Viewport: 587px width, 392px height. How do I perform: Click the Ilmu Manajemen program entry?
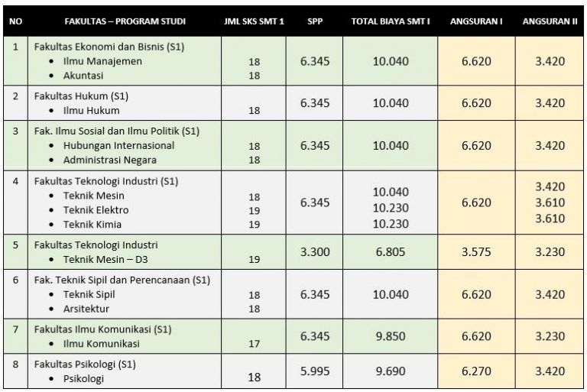pos(102,61)
